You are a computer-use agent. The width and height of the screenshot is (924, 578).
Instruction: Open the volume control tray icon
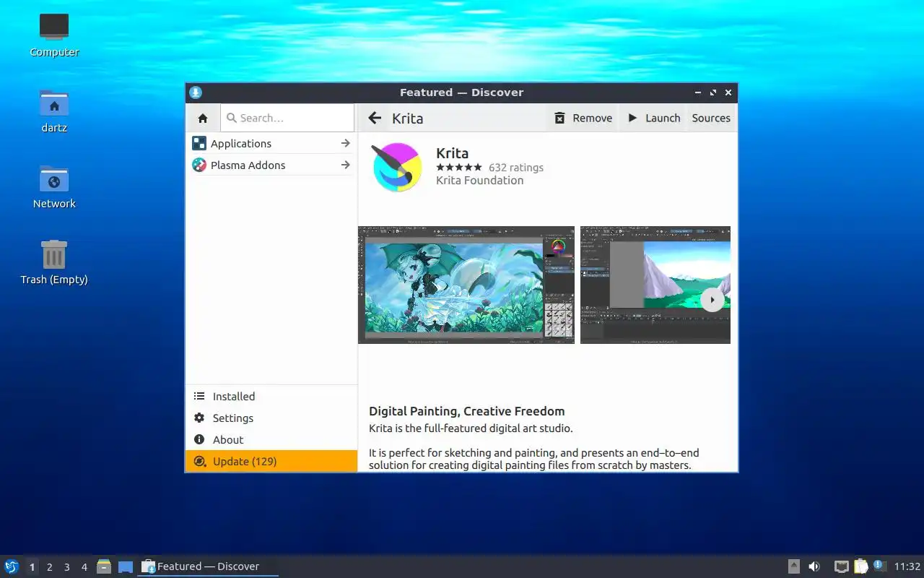coord(814,566)
